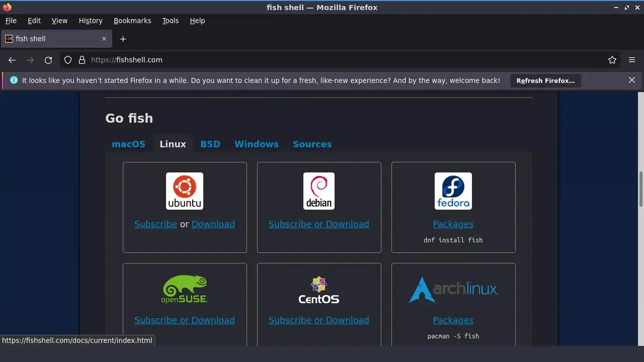This screenshot has width=644, height=362.
Task: Click the Firefox logo in title bar
Action: [x=7, y=7]
